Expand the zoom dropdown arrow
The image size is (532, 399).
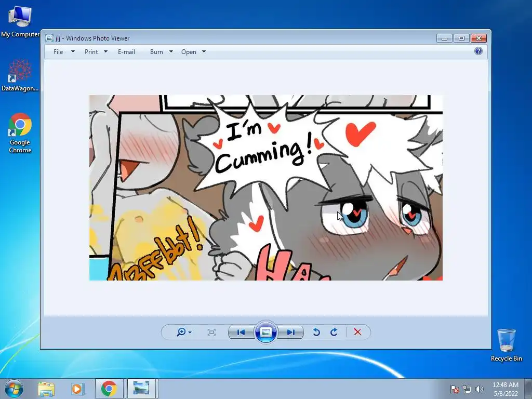pos(190,332)
